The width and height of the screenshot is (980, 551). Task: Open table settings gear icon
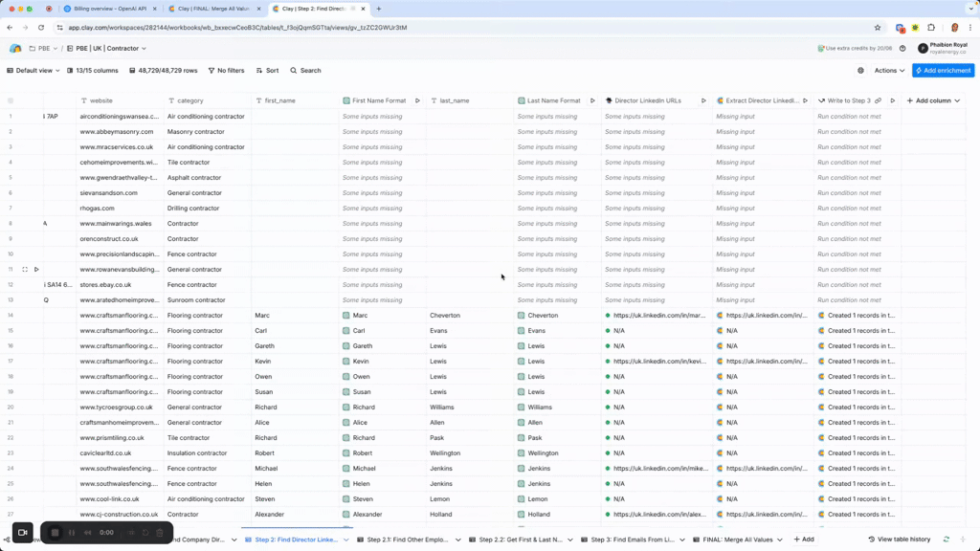pyautogui.click(x=860, y=71)
